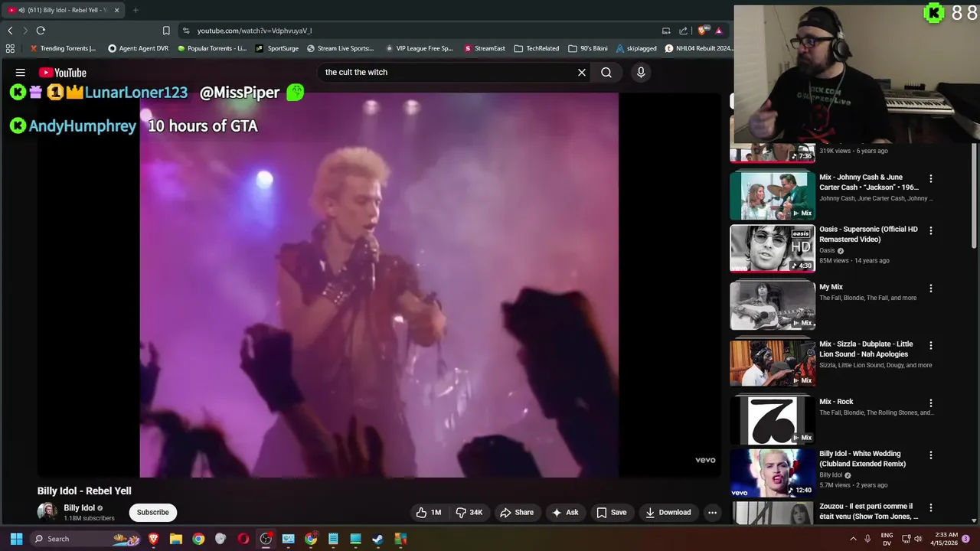Image resolution: width=980 pixels, height=551 pixels.
Task: Play Billy Idol White Wedding remix
Action: [x=773, y=473]
